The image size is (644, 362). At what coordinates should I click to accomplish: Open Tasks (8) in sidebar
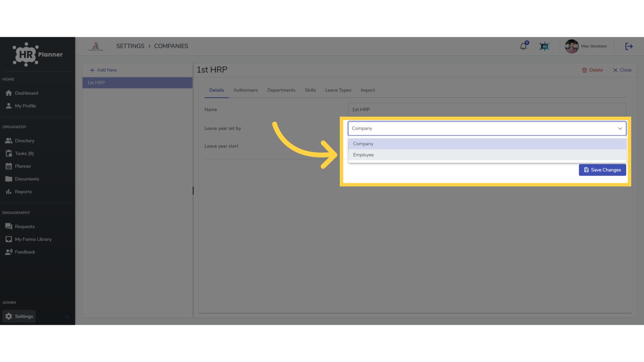tap(19, 154)
